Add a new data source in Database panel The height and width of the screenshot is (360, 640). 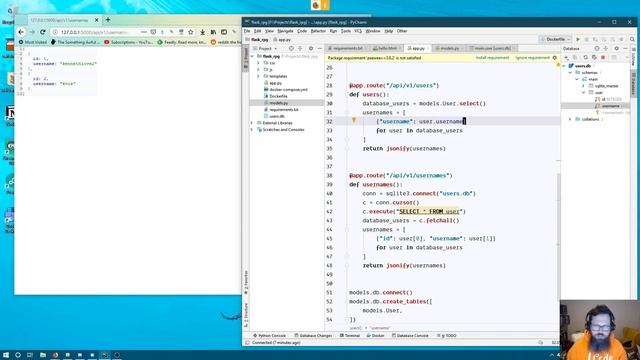(x=567, y=58)
